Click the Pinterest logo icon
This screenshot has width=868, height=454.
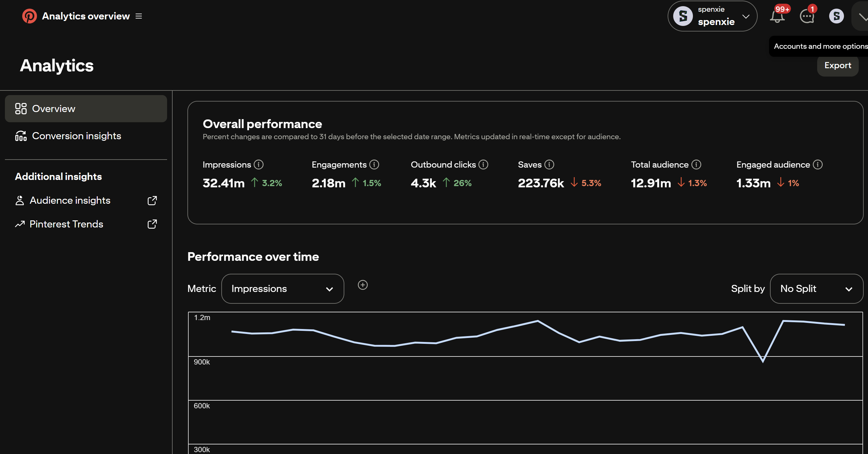pos(29,16)
